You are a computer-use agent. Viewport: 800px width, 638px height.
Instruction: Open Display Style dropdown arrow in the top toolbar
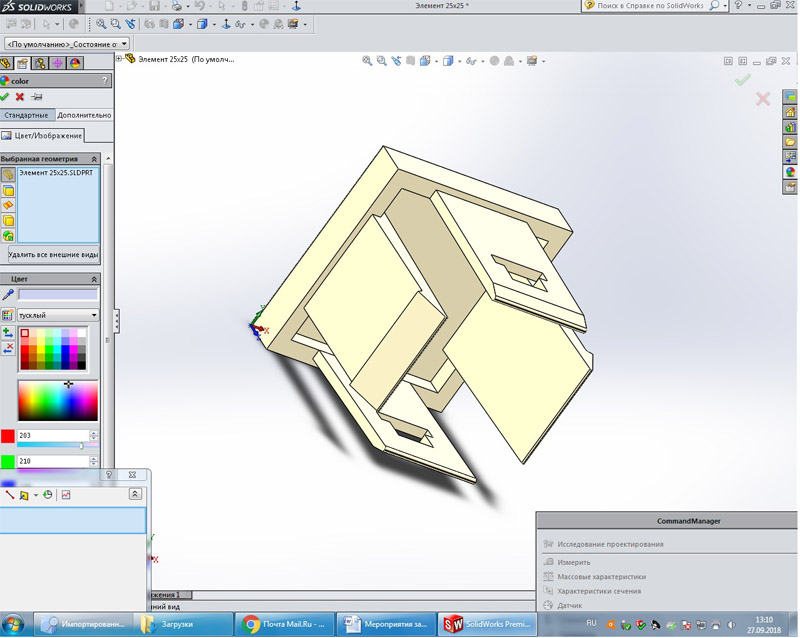(214, 24)
